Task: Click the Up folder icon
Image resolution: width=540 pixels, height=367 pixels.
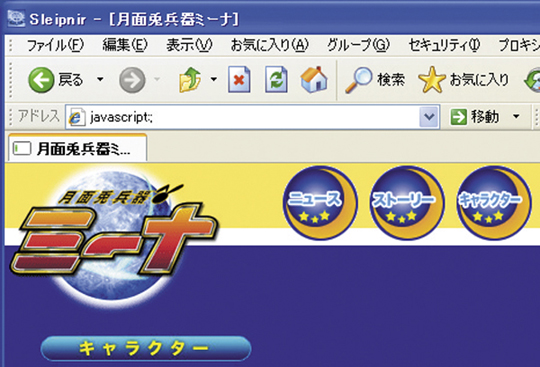Action: (190, 80)
